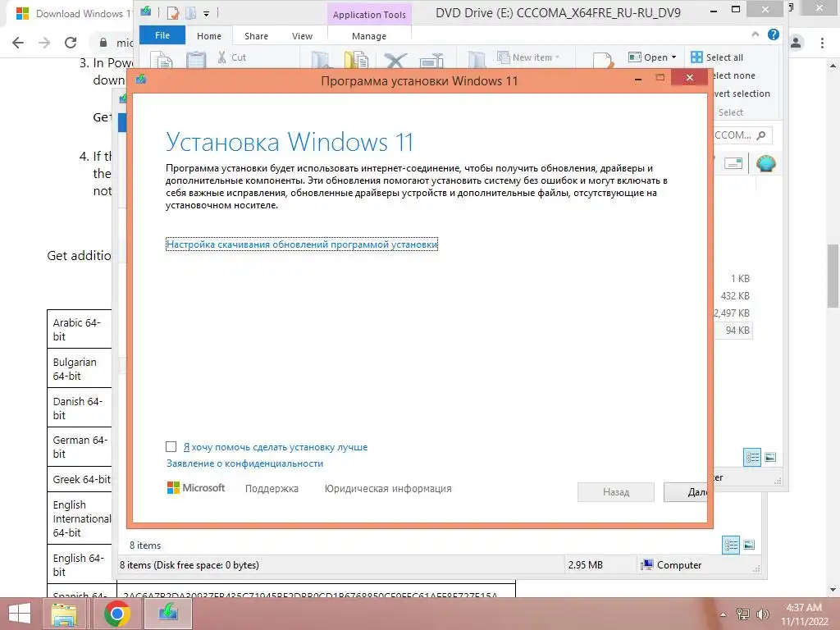Click the Explorer Help question icon

(x=773, y=34)
